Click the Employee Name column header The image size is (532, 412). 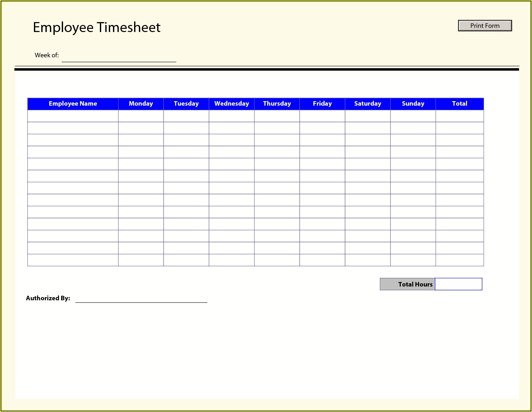[x=73, y=104]
